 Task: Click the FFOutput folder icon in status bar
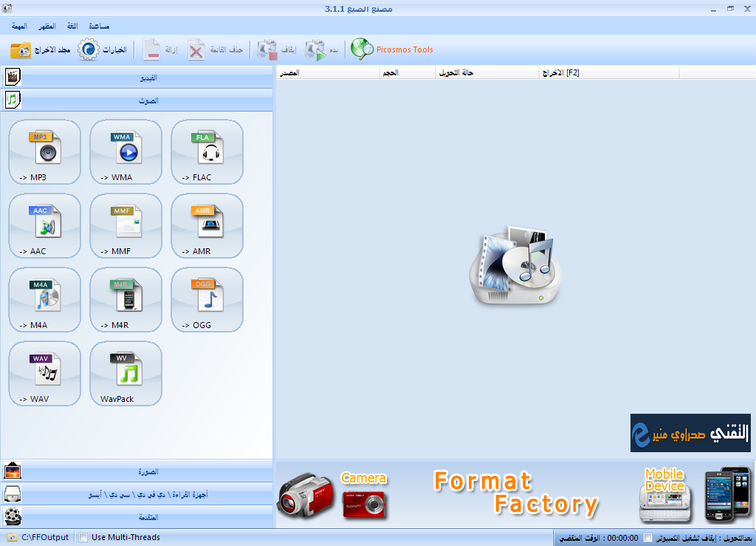(13, 537)
